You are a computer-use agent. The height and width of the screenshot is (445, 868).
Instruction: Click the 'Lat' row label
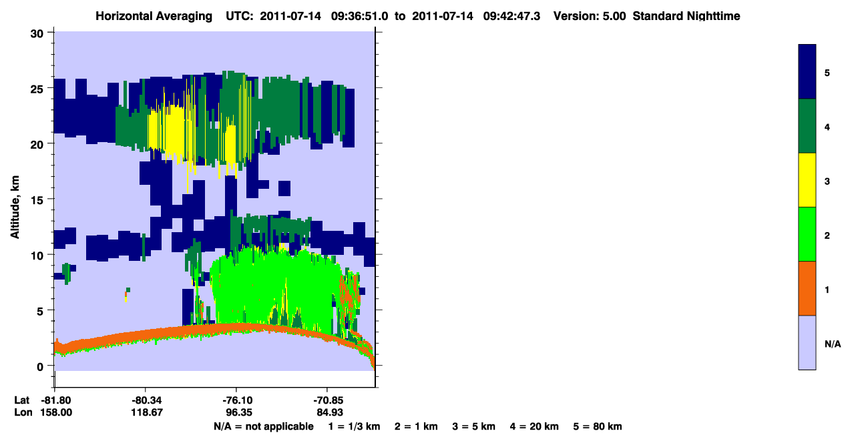(x=21, y=400)
